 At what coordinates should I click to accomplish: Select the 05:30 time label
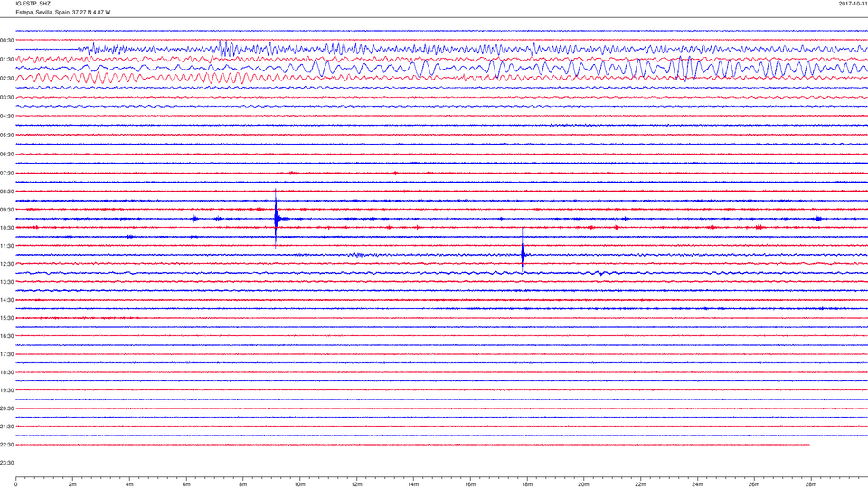7,135
